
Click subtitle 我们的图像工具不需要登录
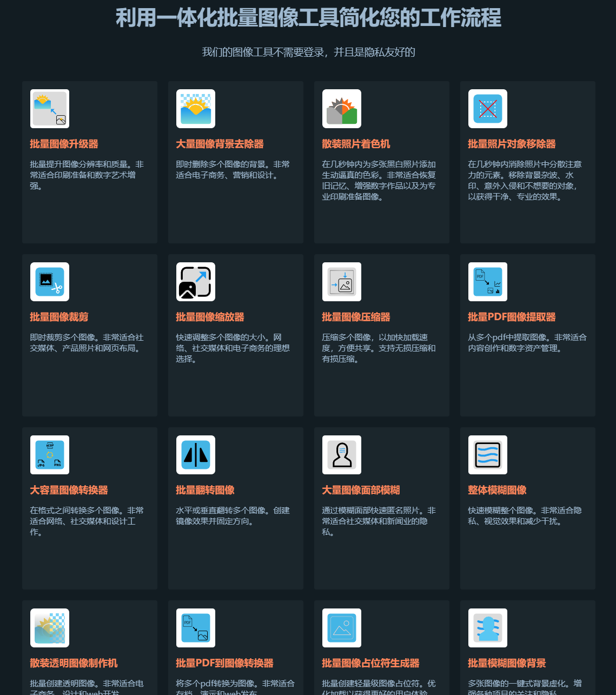[308, 52]
